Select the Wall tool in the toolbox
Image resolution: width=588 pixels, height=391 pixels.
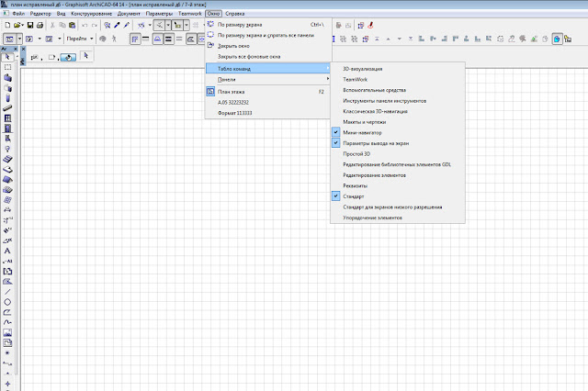(7, 77)
